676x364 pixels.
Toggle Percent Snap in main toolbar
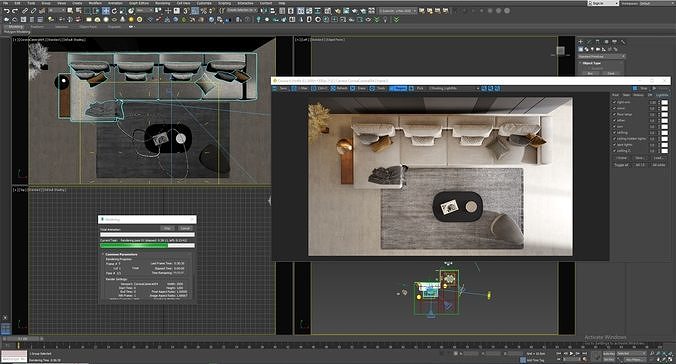204,11
